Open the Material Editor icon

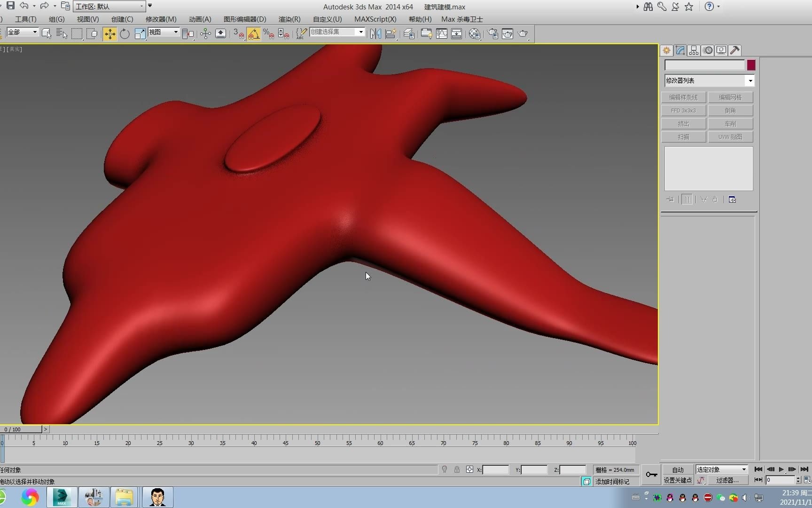(475, 34)
